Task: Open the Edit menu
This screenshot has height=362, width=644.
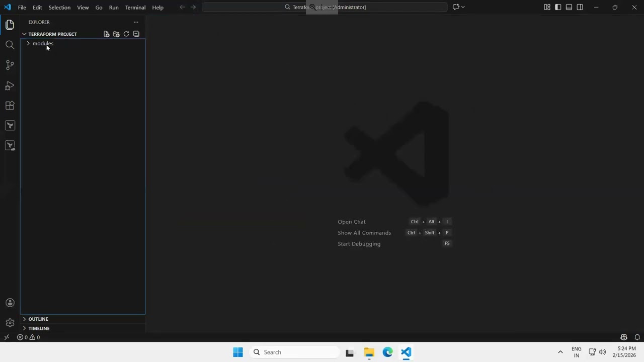Action: [37, 8]
